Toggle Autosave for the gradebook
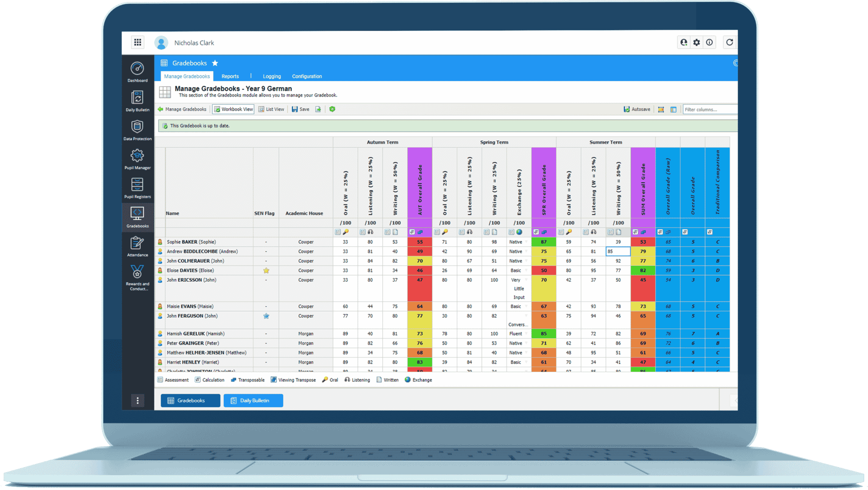This screenshot has height=490, width=868. pyautogui.click(x=637, y=109)
